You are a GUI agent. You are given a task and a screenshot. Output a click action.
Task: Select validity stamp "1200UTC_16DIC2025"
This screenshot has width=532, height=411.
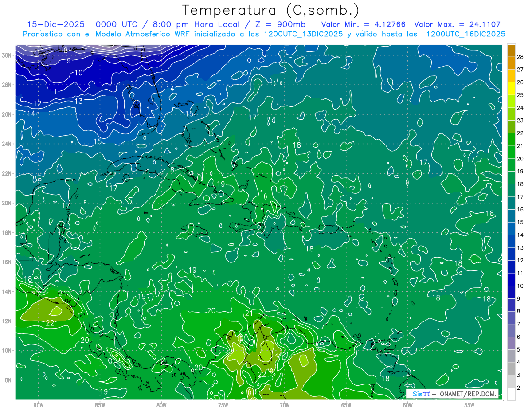pyautogui.click(x=465, y=34)
